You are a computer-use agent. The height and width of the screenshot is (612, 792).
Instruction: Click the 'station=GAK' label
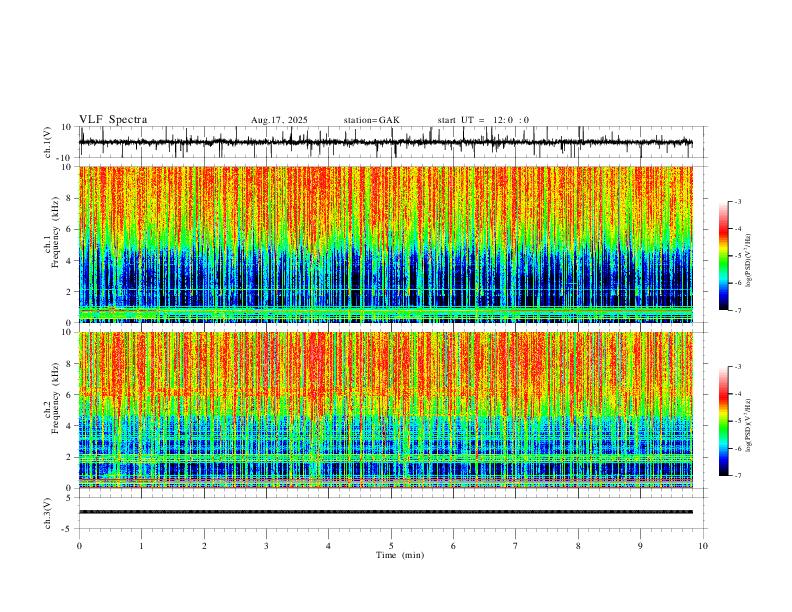point(371,120)
